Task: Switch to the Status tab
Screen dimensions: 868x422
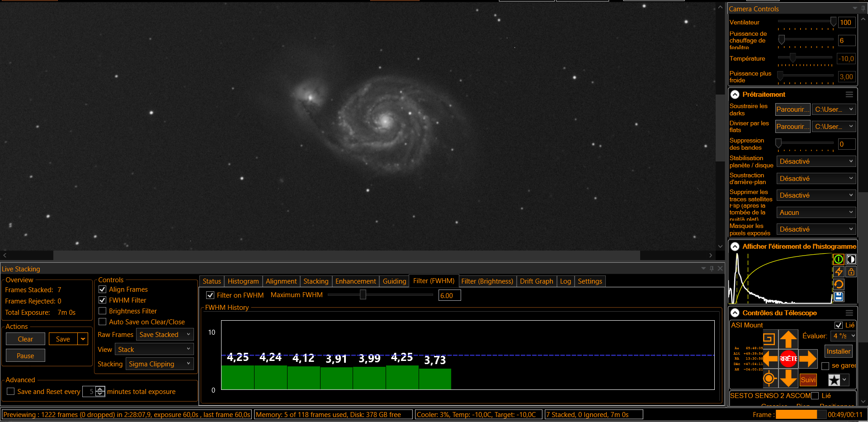Action: point(212,281)
